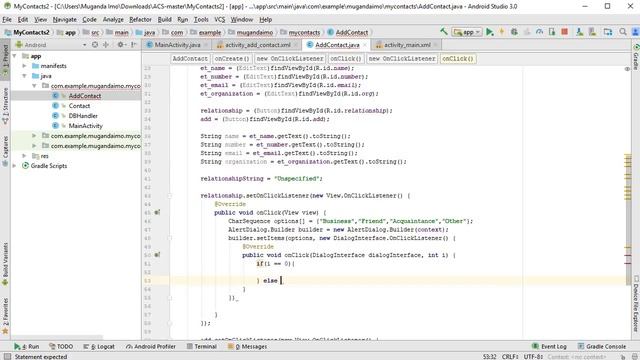Open the Android Profiler button
This screenshot has height=360, width=640.
151,347
